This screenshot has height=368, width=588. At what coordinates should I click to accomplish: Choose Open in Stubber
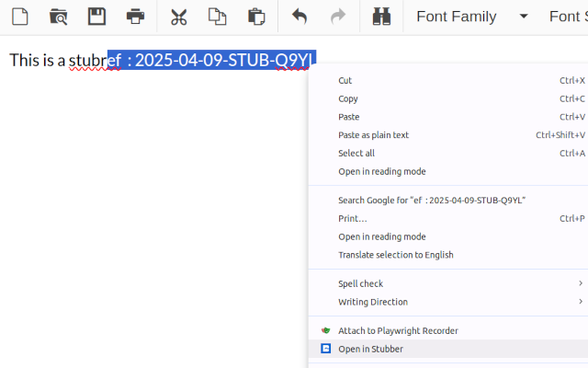tap(448, 349)
